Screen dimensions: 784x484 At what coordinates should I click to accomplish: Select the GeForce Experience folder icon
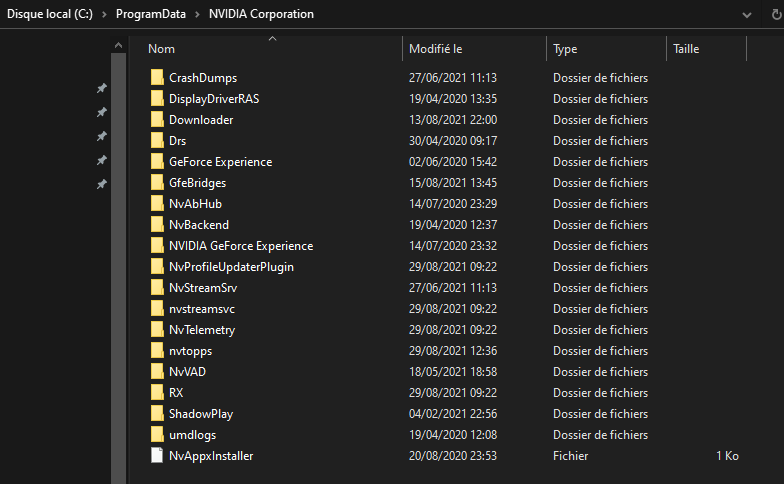pos(157,162)
